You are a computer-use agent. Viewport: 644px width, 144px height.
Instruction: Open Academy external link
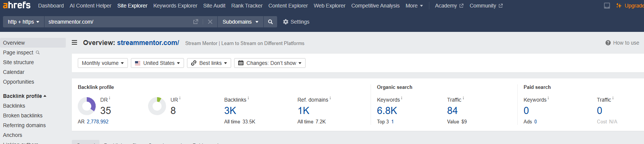(449, 6)
